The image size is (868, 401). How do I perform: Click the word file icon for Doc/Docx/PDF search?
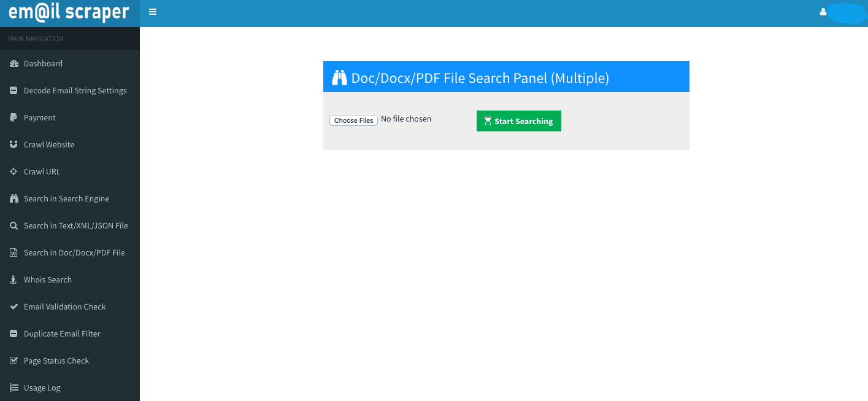13,253
